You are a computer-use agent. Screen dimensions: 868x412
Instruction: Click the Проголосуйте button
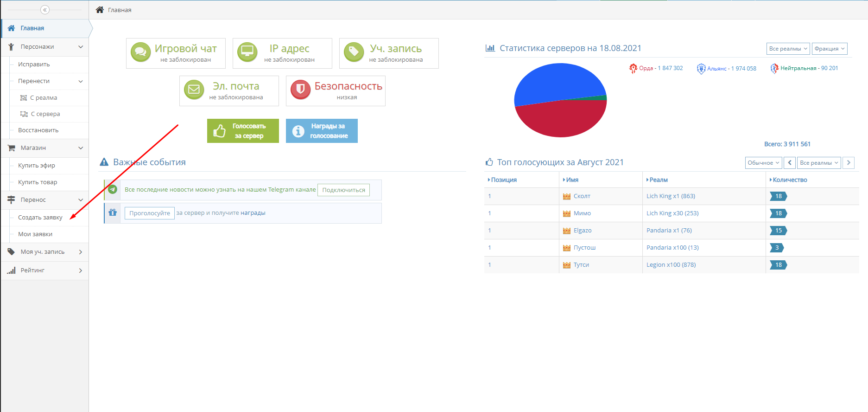[150, 213]
